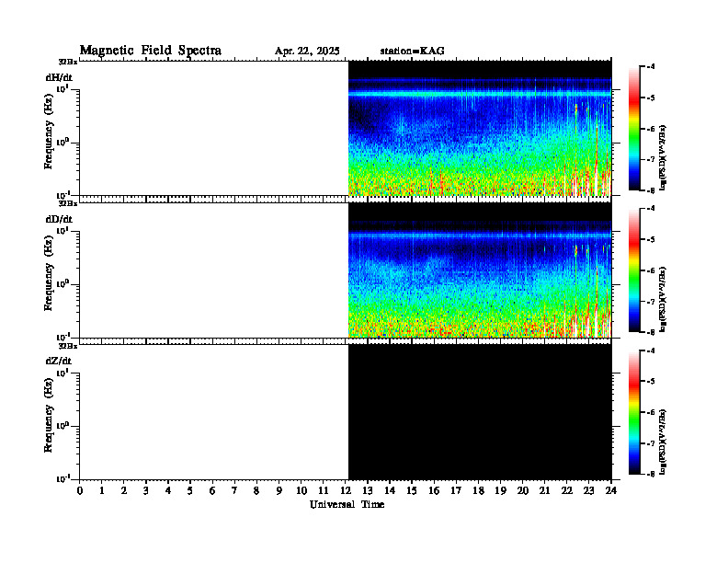This screenshot has height=563, width=728.
Task: Click inside the dH/dt spectrogram data
Action: [x=480, y=128]
